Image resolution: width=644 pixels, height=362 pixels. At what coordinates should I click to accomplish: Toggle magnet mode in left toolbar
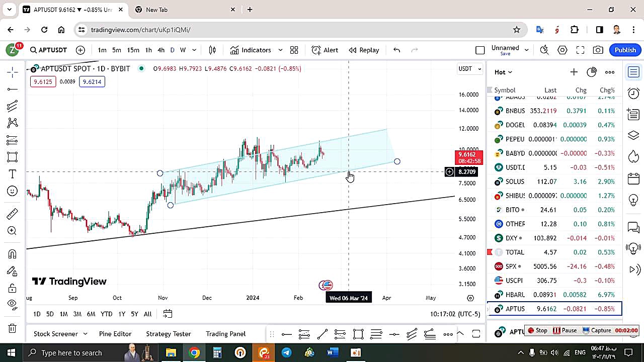click(13, 254)
